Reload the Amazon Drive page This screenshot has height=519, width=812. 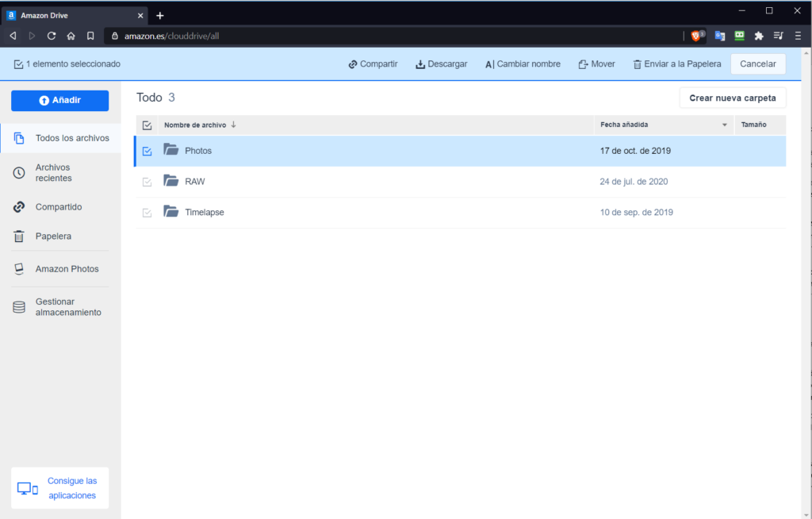(x=52, y=36)
